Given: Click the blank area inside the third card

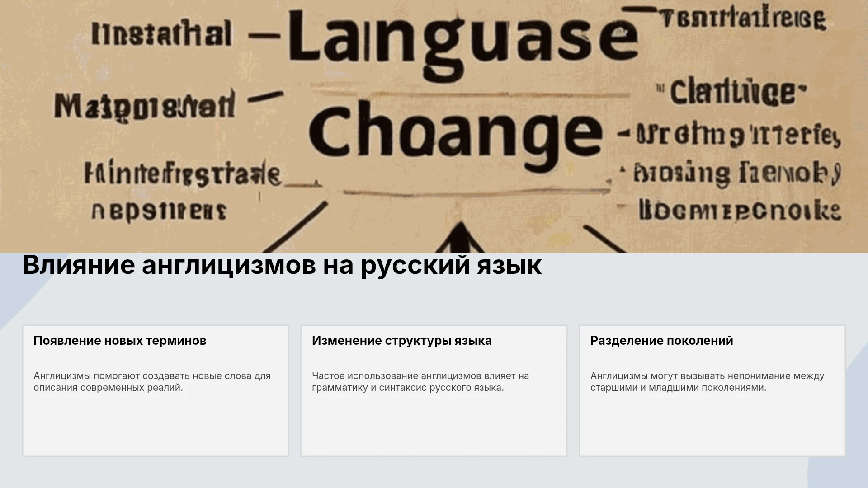Looking at the screenshot, I should point(712,425).
